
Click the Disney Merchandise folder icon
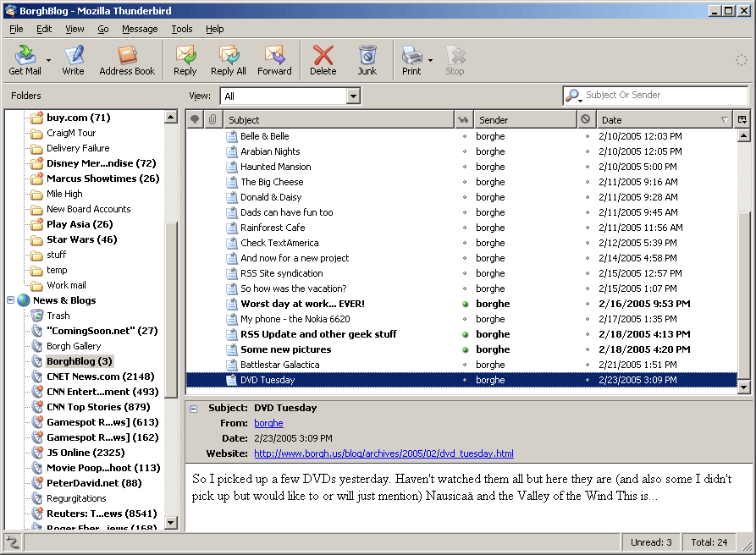(36, 163)
